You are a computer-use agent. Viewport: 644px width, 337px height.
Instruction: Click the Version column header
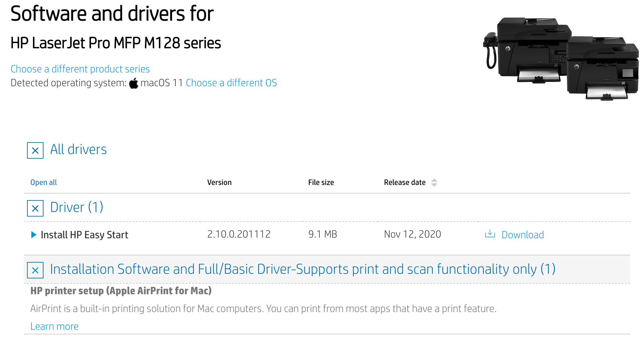pos(219,182)
